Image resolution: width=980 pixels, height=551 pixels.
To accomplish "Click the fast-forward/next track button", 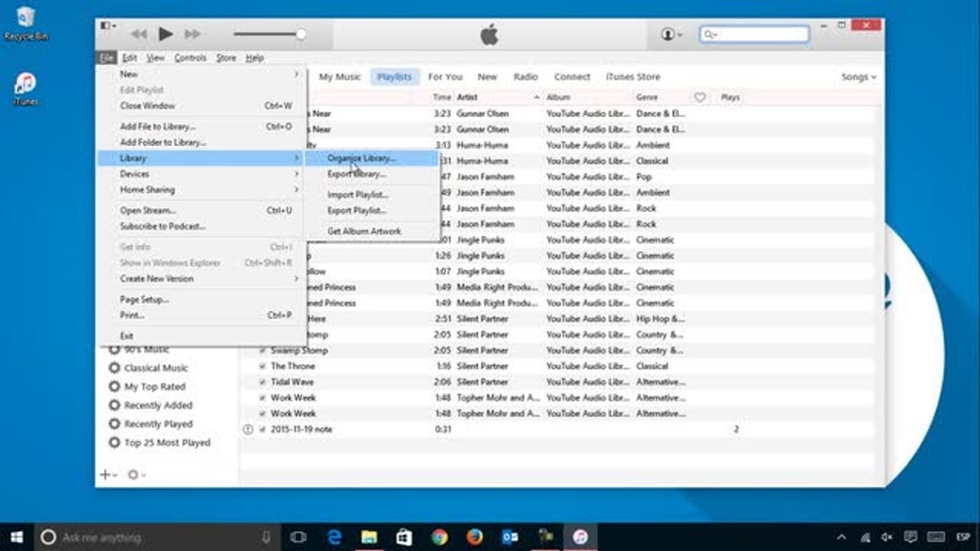I will pos(192,34).
